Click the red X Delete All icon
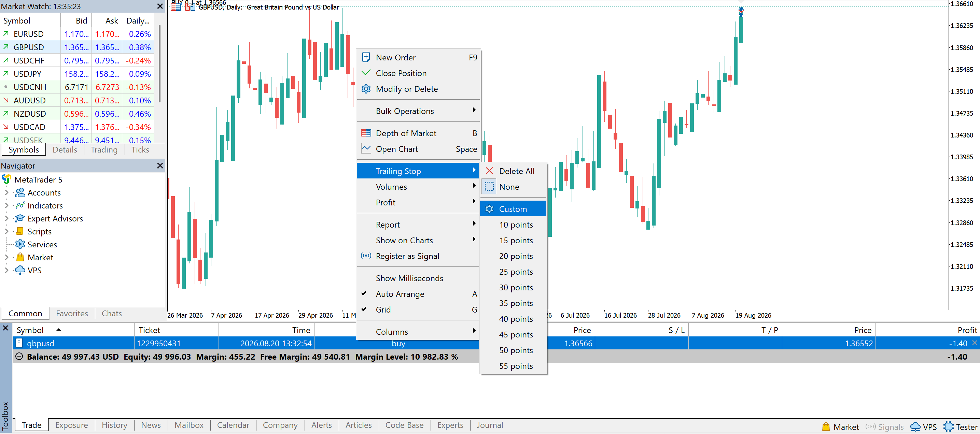This screenshot has width=980, height=434. pyautogui.click(x=489, y=171)
